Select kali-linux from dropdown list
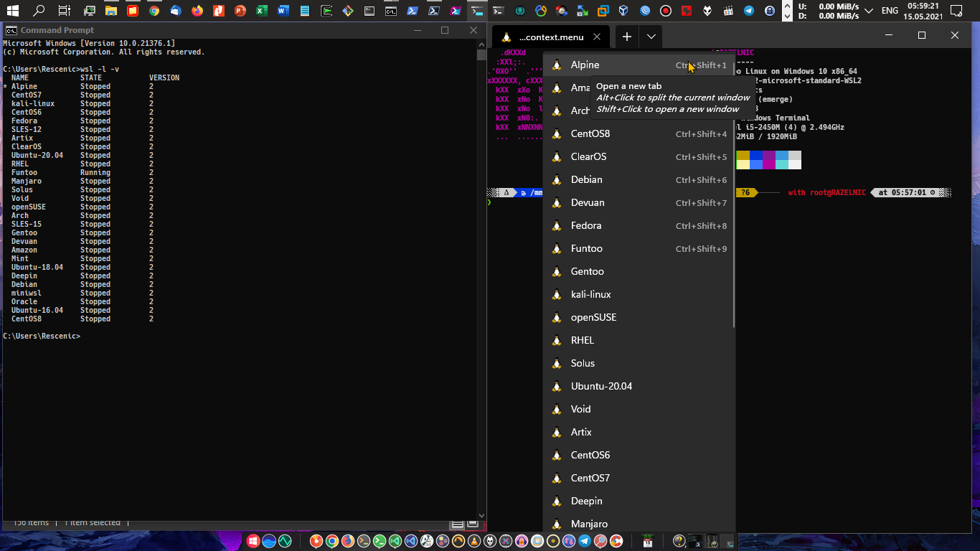The image size is (980, 551). pos(639,294)
